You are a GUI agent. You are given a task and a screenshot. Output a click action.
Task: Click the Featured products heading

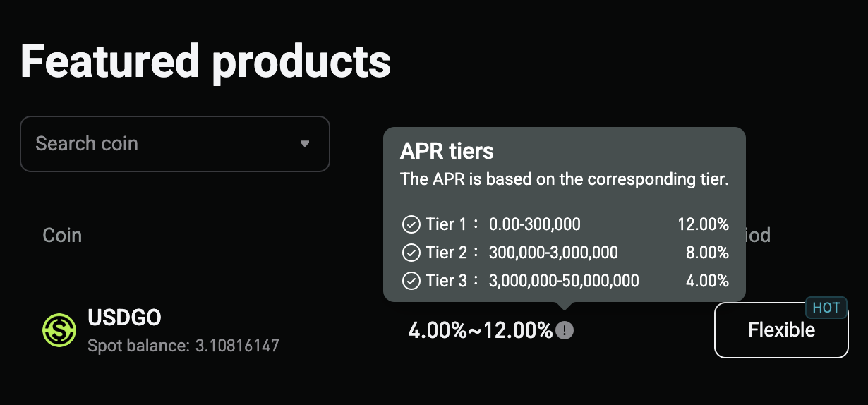205,61
